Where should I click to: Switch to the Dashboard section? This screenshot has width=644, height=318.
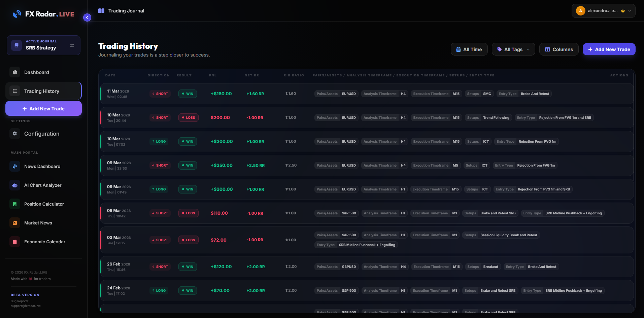coord(36,72)
